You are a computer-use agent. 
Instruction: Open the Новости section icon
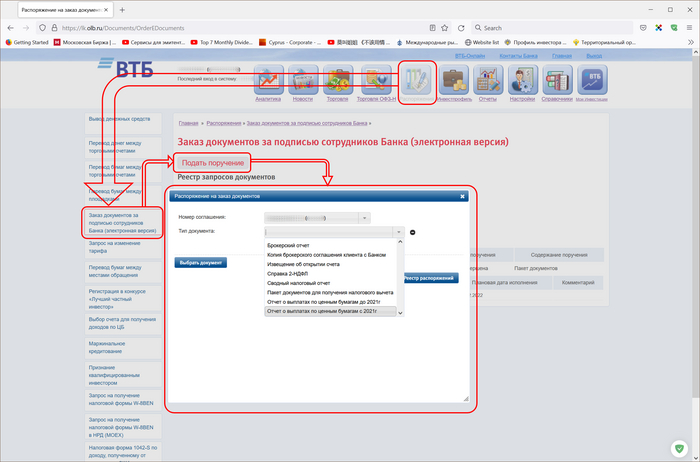303,80
